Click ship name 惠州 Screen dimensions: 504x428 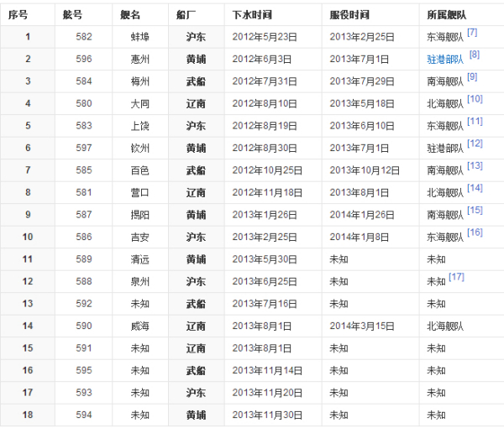click(x=139, y=59)
